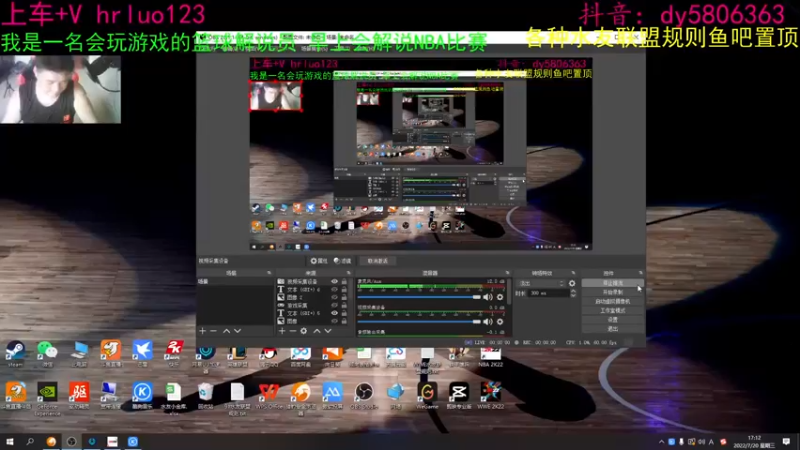This screenshot has height=450, width=800.
Task: Add a new source with the plus icon
Action: [282, 331]
